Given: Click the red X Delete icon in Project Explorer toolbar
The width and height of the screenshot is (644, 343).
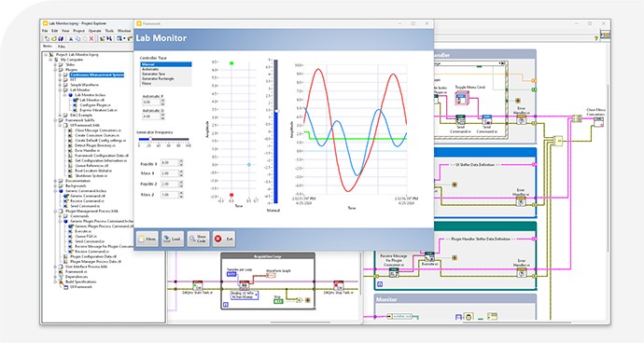Looking at the screenshot, I should click(91, 38).
